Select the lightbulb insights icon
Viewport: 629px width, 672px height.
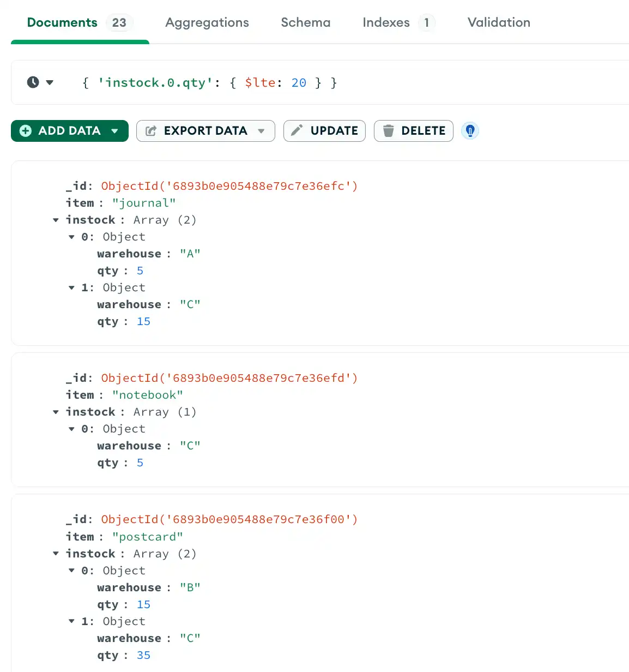(x=470, y=131)
